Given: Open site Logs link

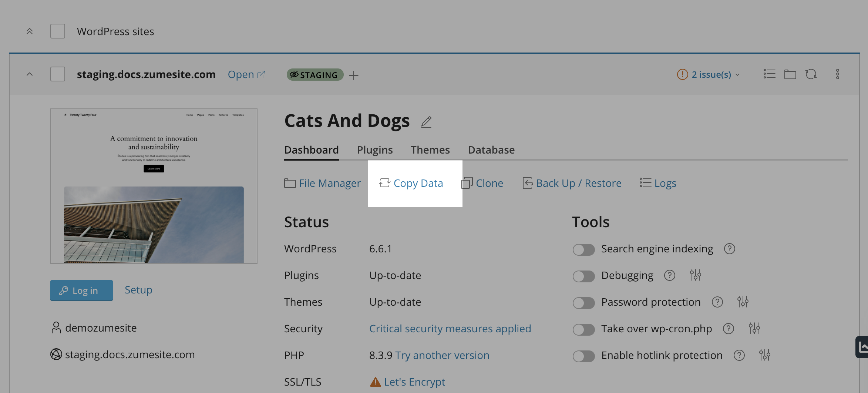Looking at the screenshot, I should pos(658,183).
